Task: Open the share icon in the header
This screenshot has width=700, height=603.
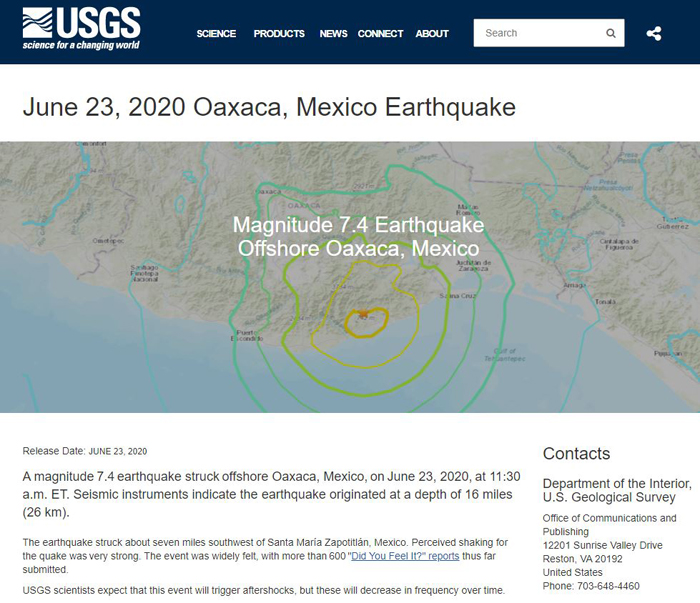Action: tap(654, 33)
